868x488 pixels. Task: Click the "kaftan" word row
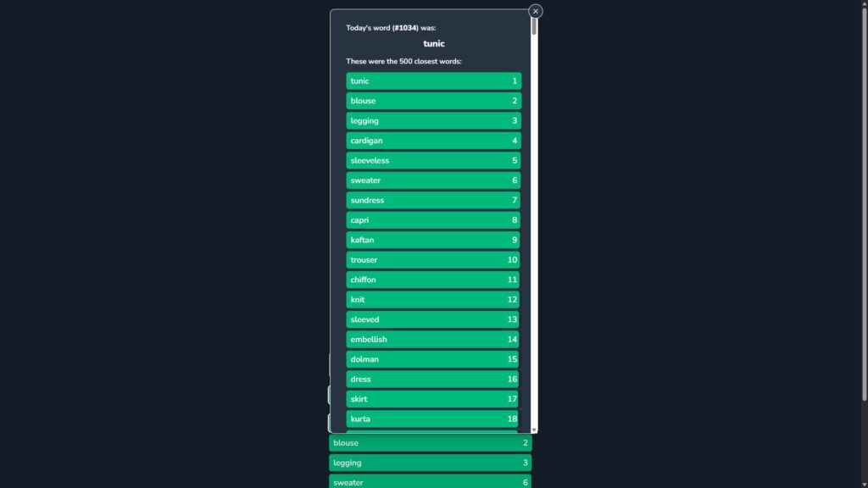[x=433, y=240]
